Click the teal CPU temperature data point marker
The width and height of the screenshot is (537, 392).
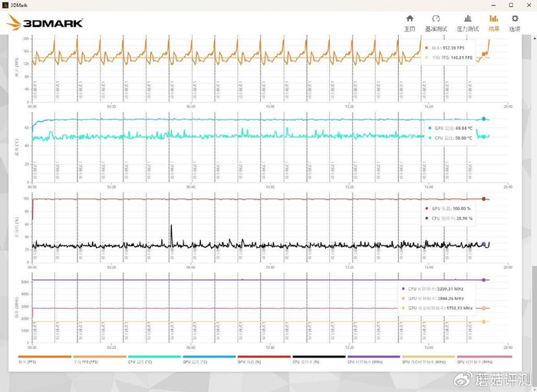pyautogui.click(x=483, y=137)
